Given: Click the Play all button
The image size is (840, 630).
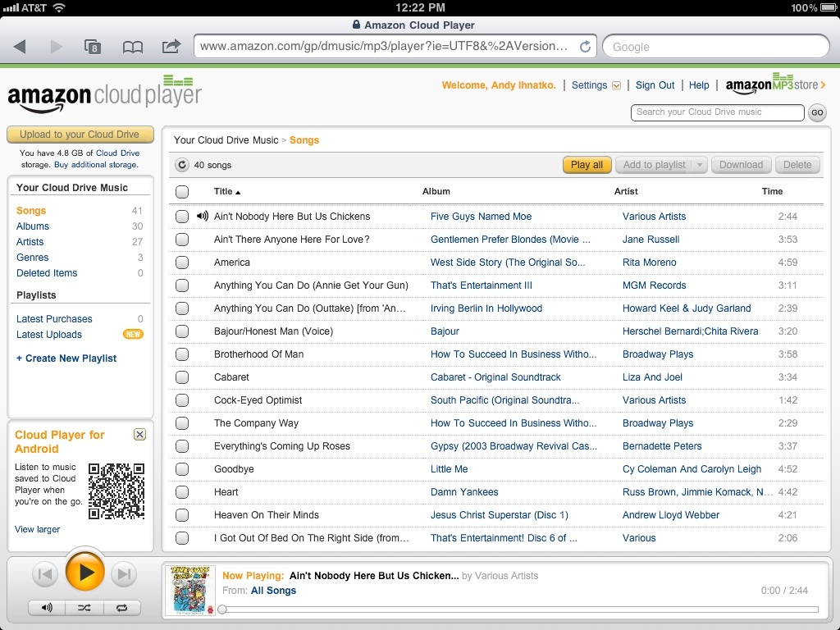Looking at the screenshot, I should (587, 165).
